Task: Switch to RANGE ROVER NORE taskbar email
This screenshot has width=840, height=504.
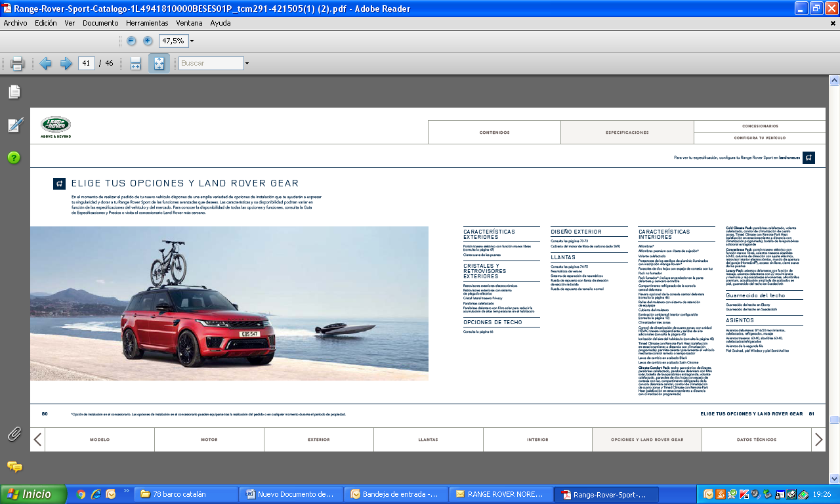Action: coord(501,494)
